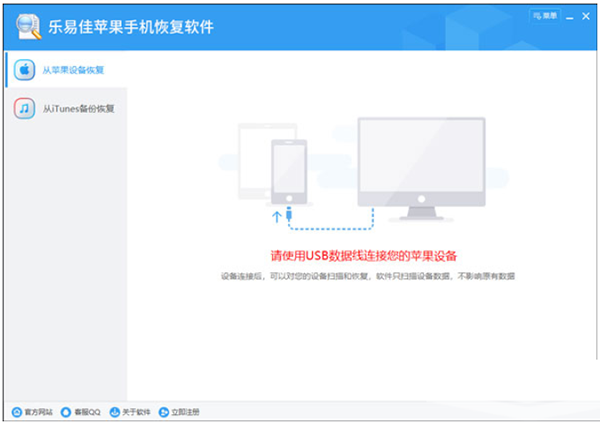Screen dimensions: 600x424
Task: Click the title 乐易佳苹果手机恢复软件
Action: click(131, 27)
